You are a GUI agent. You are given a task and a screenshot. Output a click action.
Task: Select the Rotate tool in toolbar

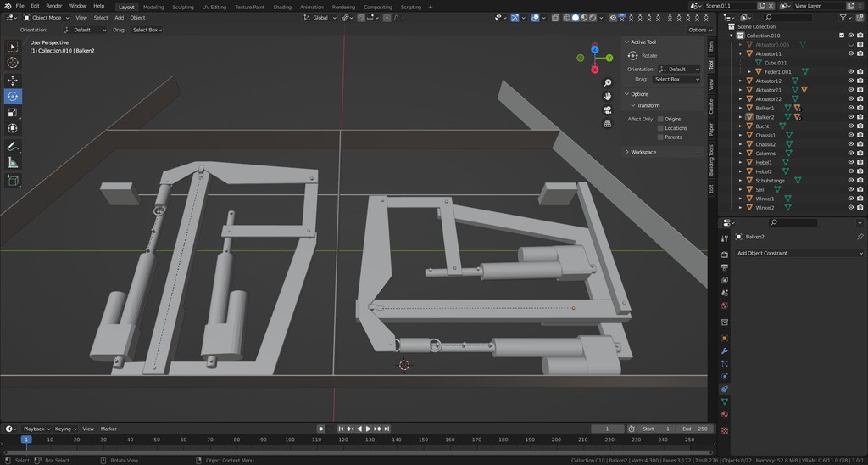pos(13,97)
